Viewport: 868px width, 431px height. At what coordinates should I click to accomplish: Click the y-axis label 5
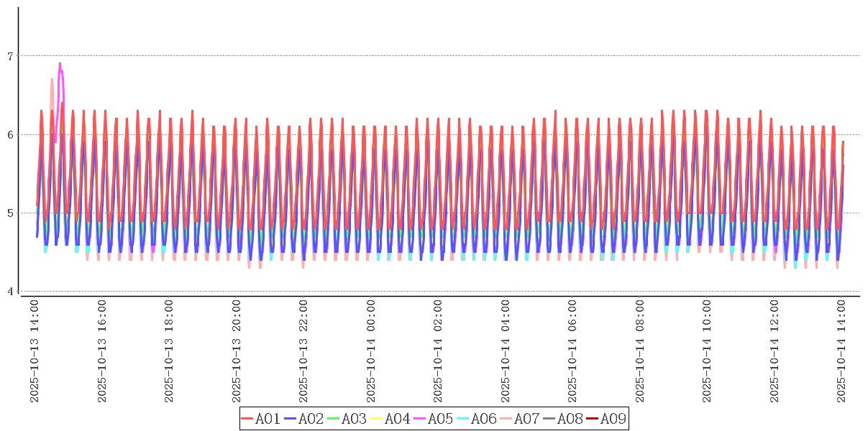pyautogui.click(x=10, y=213)
